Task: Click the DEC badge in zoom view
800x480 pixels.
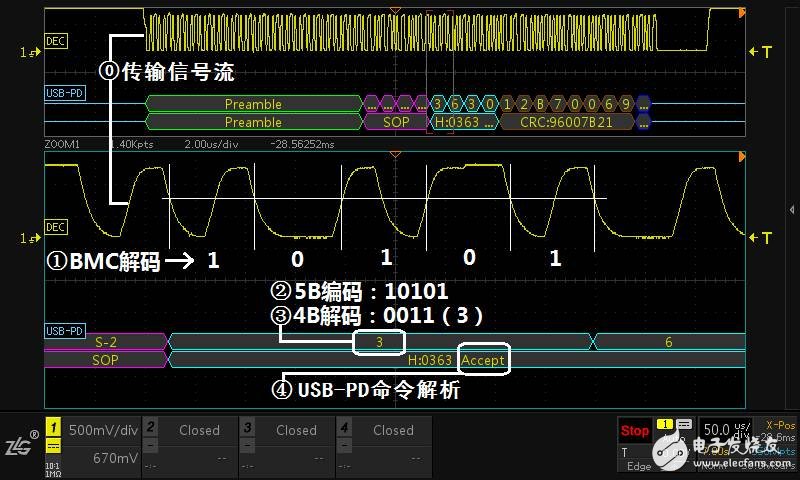Action: pos(56,227)
